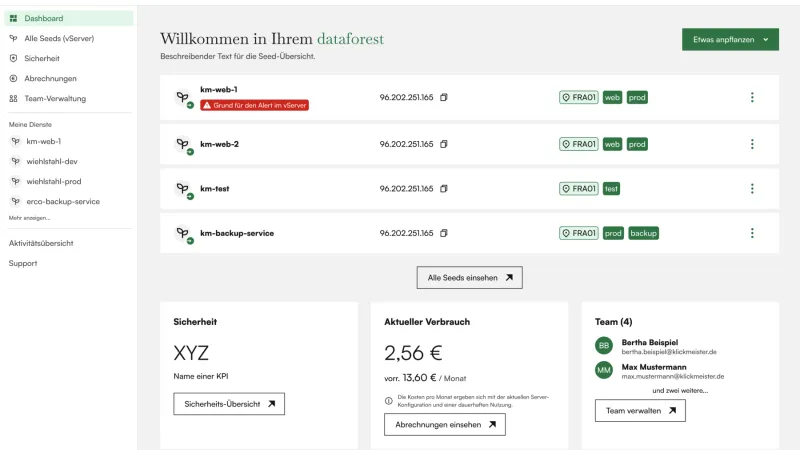Click the copy icon next to km-test IP
The image size is (800, 450).
pyautogui.click(x=444, y=188)
